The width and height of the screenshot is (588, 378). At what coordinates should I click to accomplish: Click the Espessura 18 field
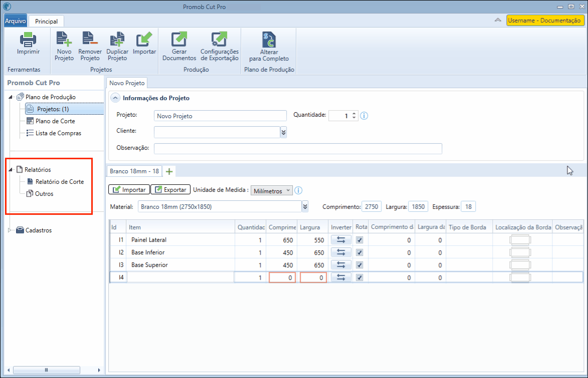[x=468, y=206]
